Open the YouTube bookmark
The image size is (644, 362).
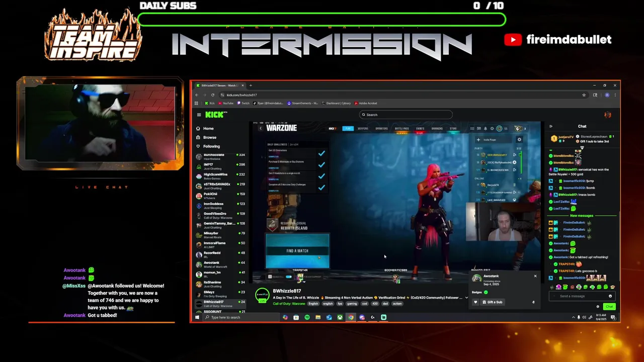[x=225, y=103]
